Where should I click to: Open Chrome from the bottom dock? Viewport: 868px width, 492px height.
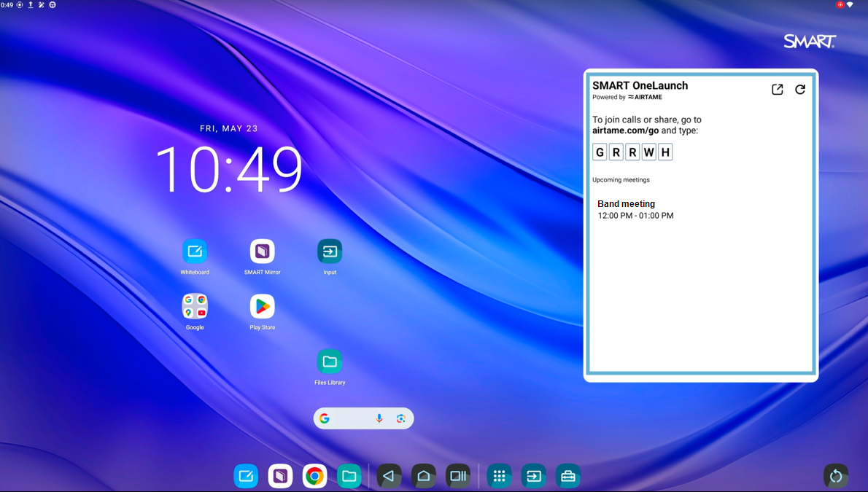[x=314, y=476]
